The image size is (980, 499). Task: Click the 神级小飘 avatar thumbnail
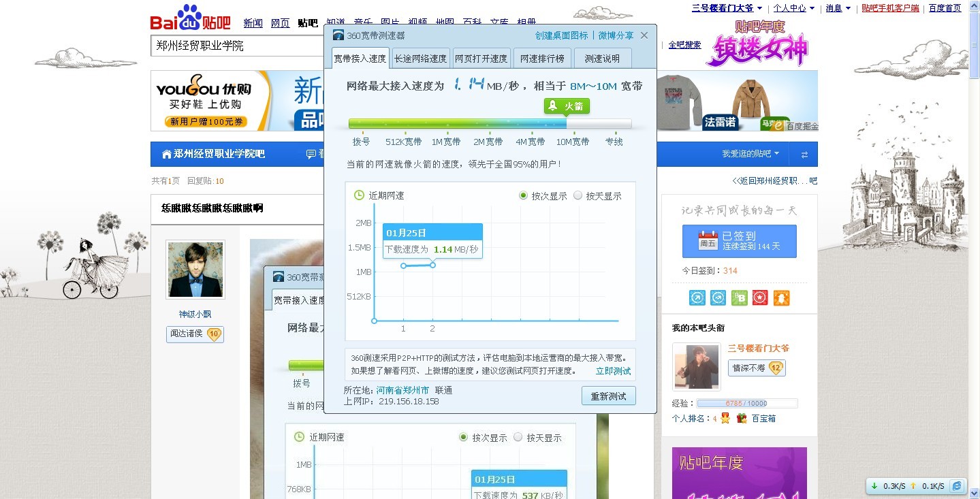(195, 270)
